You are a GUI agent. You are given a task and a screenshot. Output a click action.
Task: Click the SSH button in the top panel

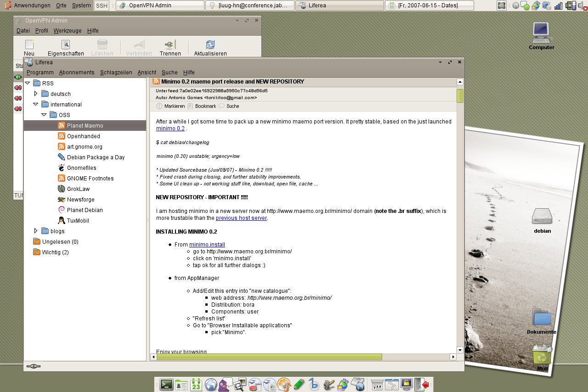tap(102, 6)
